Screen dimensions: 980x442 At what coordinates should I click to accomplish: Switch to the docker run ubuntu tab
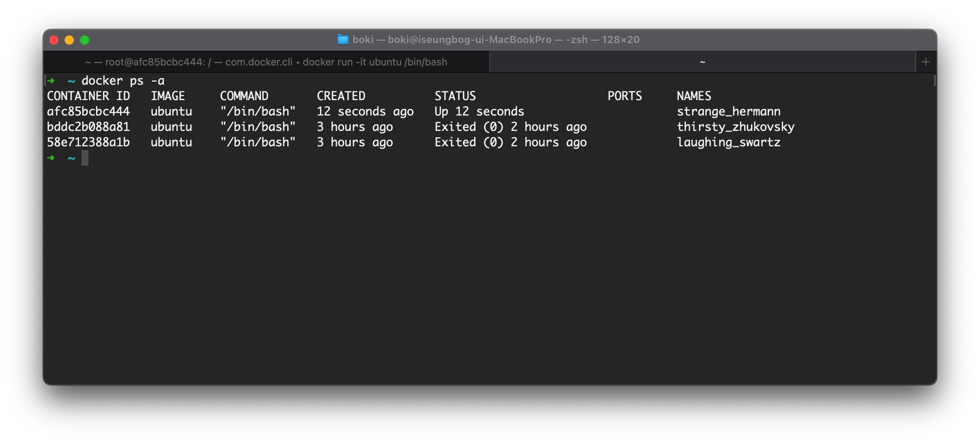coord(266,62)
